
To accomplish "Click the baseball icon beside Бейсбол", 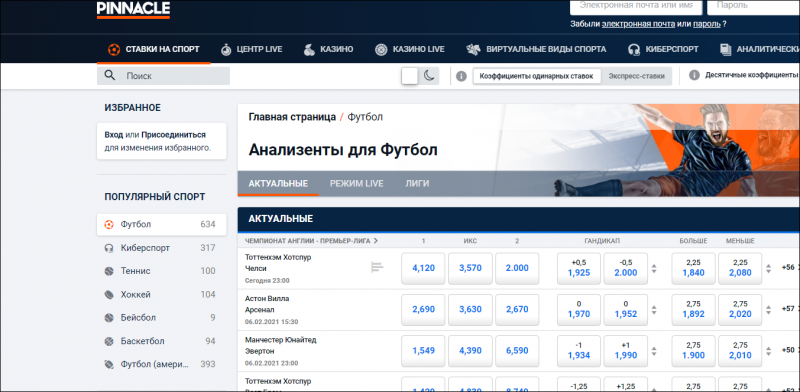I will point(109,317).
